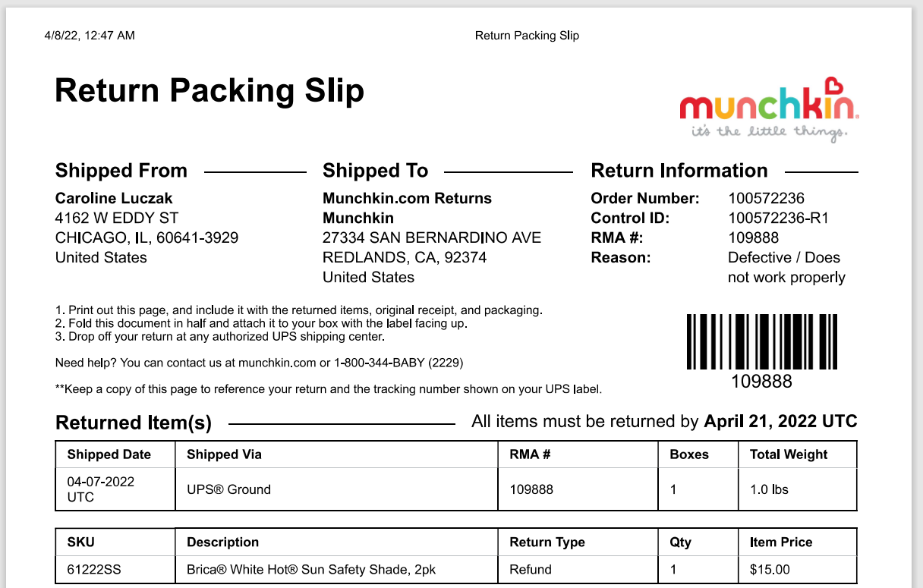
Task: Click the barcode number 109888
Action: 761,381
